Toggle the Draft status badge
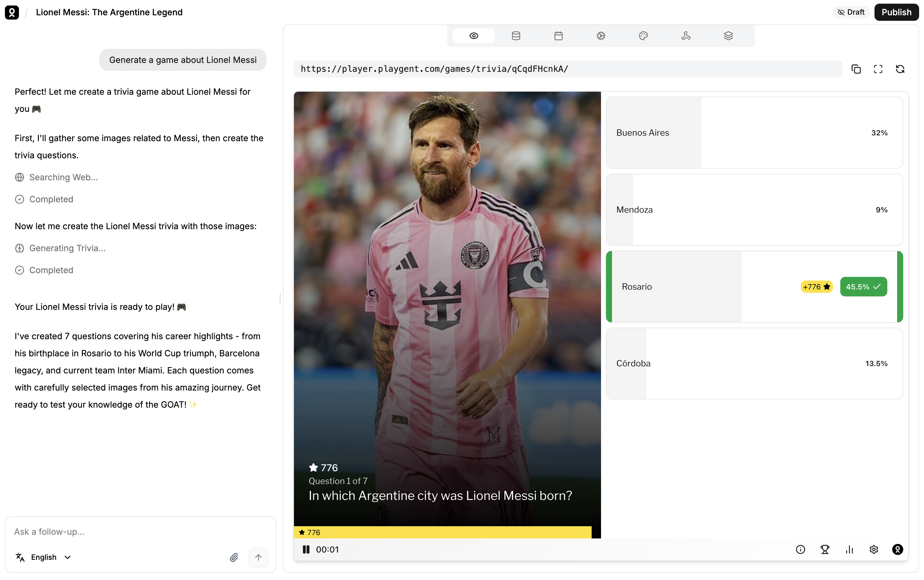The width and height of the screenshot is (924, 580). 851,12
